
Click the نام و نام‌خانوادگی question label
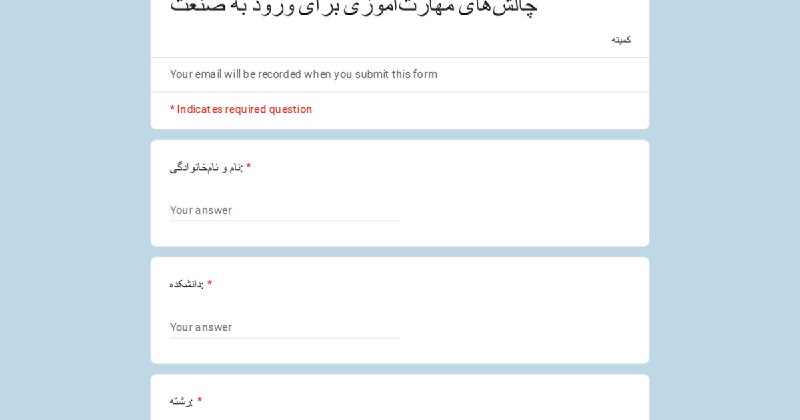pos(206,168)
